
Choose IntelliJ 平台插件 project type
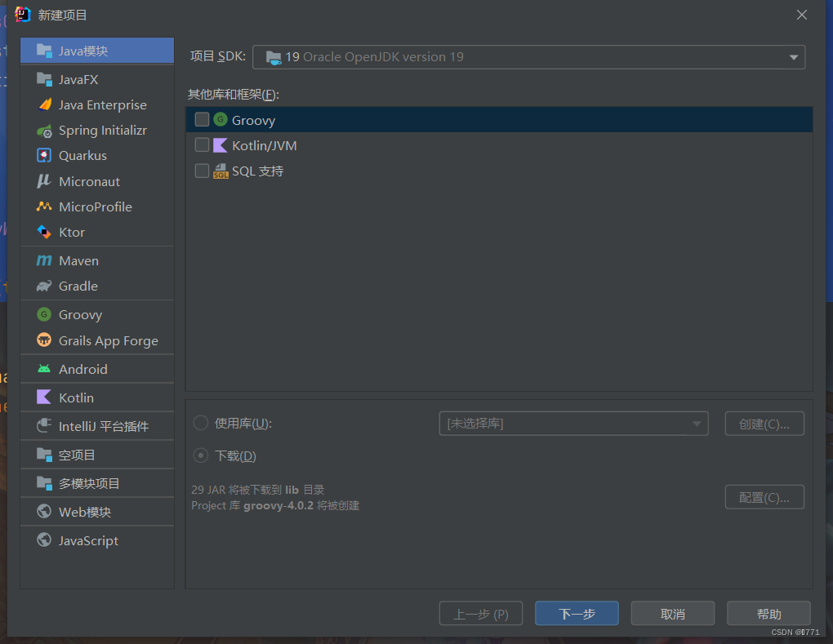click(97, 426)
